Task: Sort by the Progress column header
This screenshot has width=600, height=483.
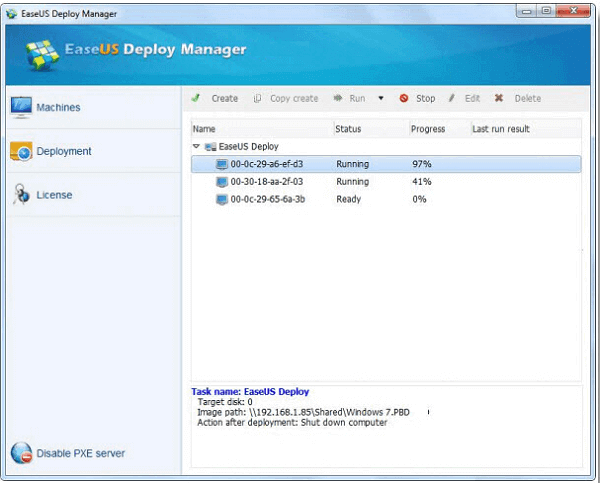Action: coord(428,129)
